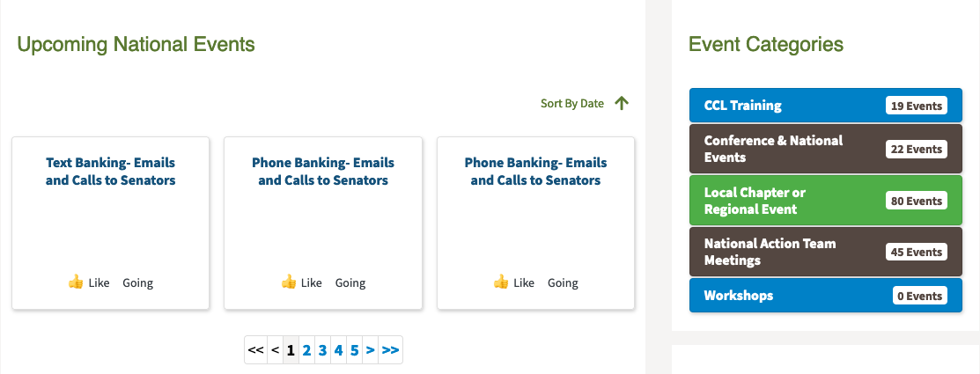The height and width of the screenshot is (374, 980).
Task: Go to page 3 of events
Action: [x=322, y=350]
